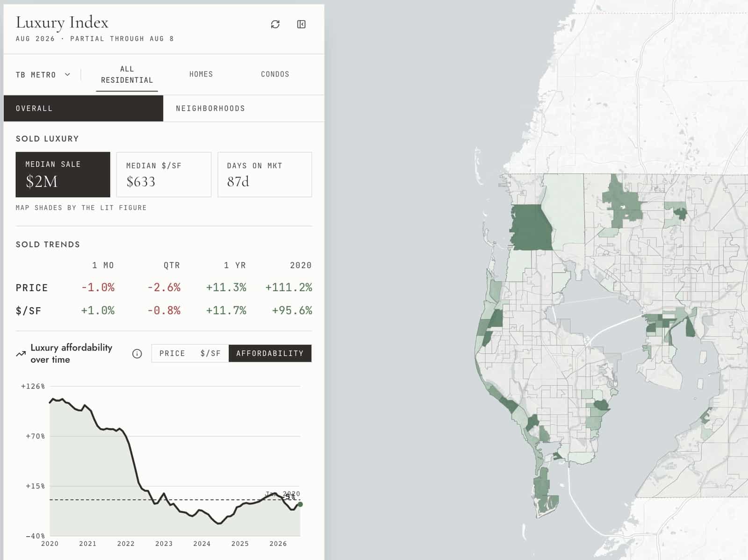This screenshot has width=748, height=560.
Task: Click the trend arrow icon by Luxury affordability
Action: pyautogui.click(x=21, y=354)
